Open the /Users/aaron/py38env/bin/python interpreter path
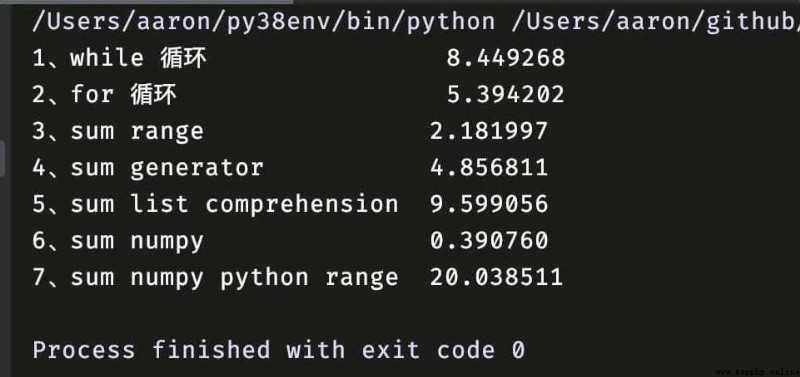 click(263, 22)
